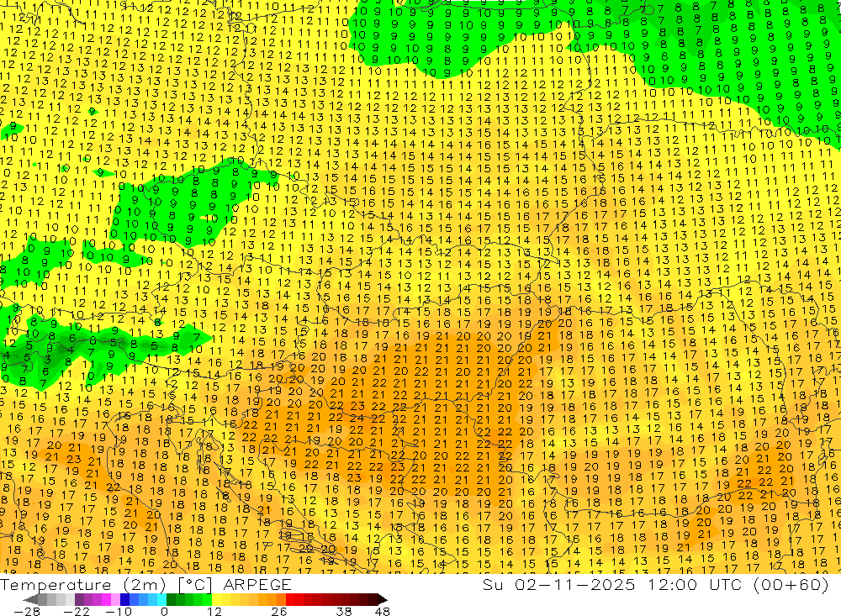This screenshot has height=616, width=841.
Task: Click the "Temperature (2m)" title text
Action: pyautogui.click(x=82, y=585)
